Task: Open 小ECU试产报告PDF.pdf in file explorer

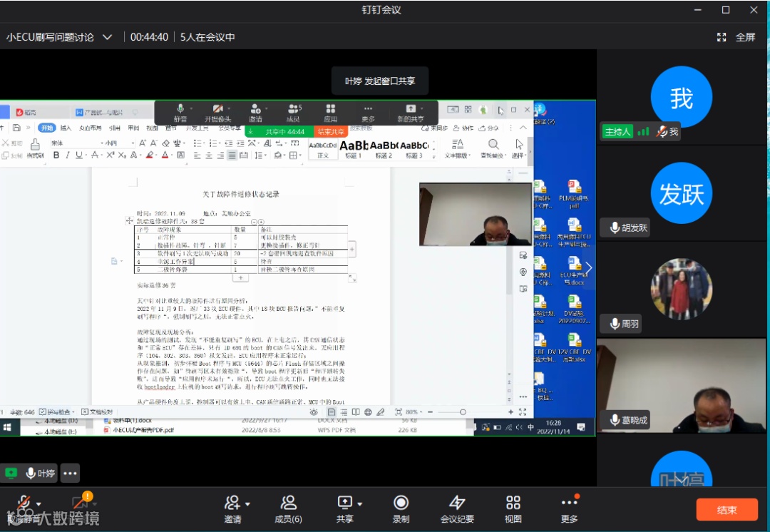Action: pyautogui.click(x=139, y=430)
